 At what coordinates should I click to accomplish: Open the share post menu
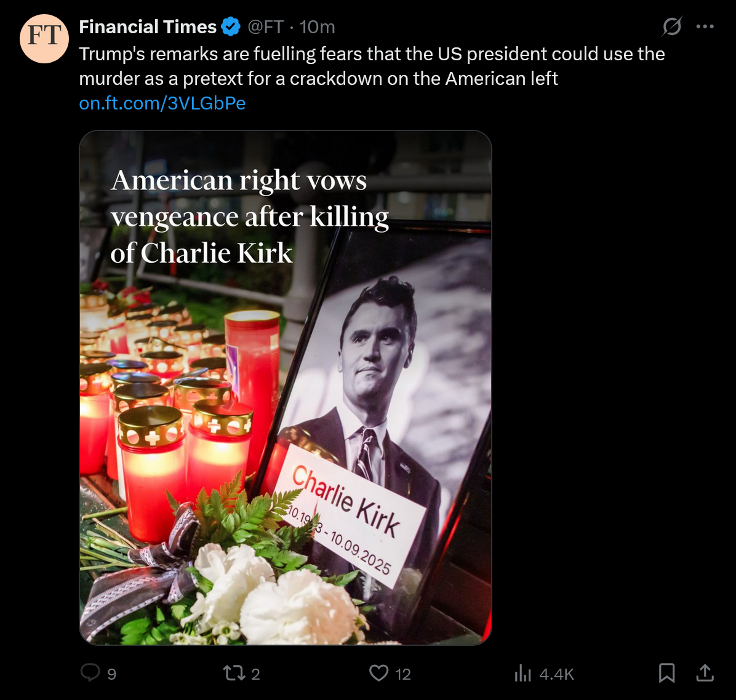coord(705,673)
